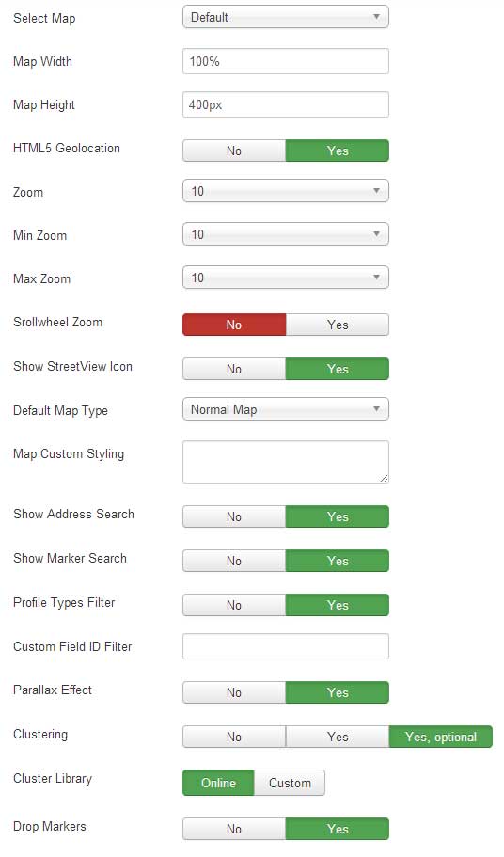Open the Max Zoom dropdown
Screen dimensions: 504x857
(x=286, y=278)
